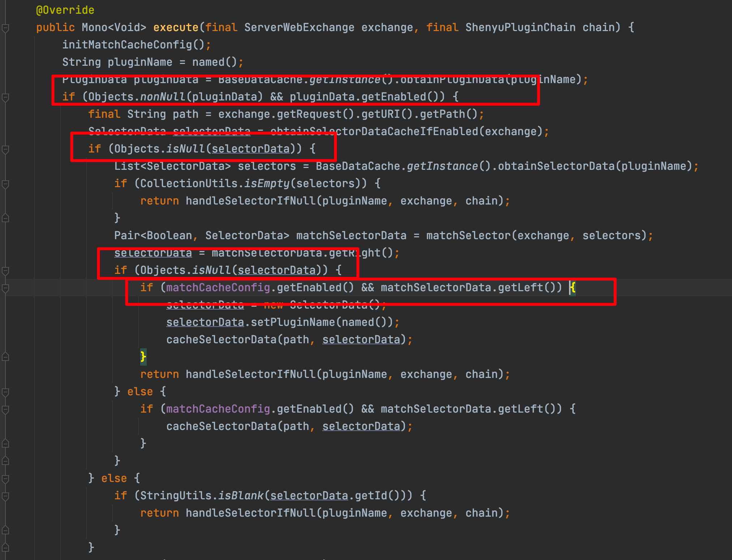
Task: Click initMatchCacheConfig method call
Action: tap(127, 45)
